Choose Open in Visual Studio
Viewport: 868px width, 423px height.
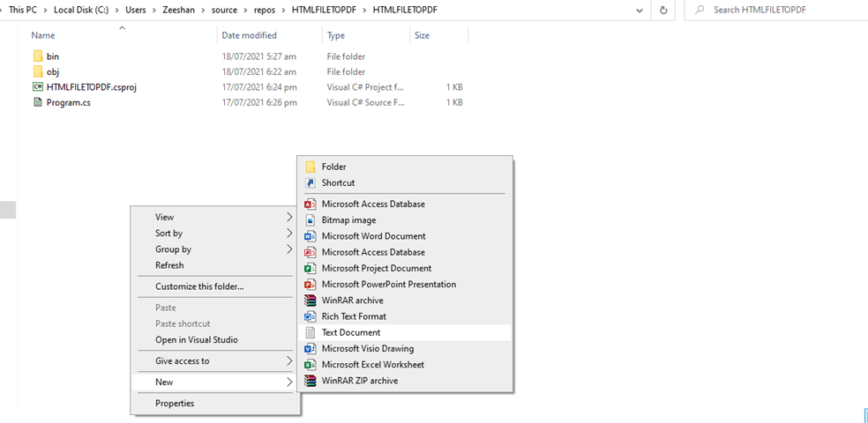pyautogui.click(x=216, y=339)
